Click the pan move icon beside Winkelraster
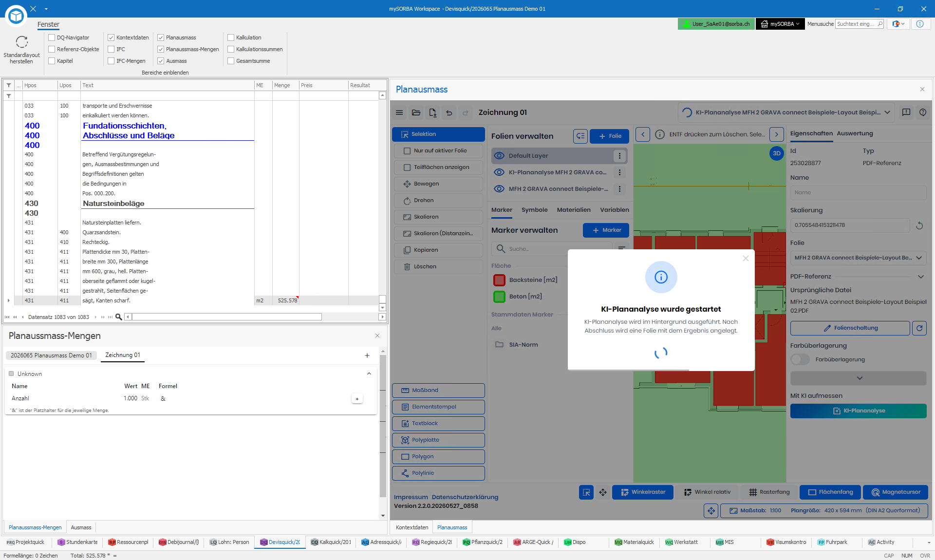935x560 pixels. click(603, 492)
